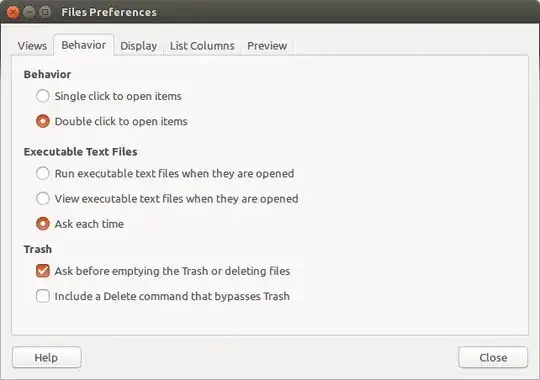
Task: Show the Preview tab
Action: pyautogui.click(x=267, y=46)
